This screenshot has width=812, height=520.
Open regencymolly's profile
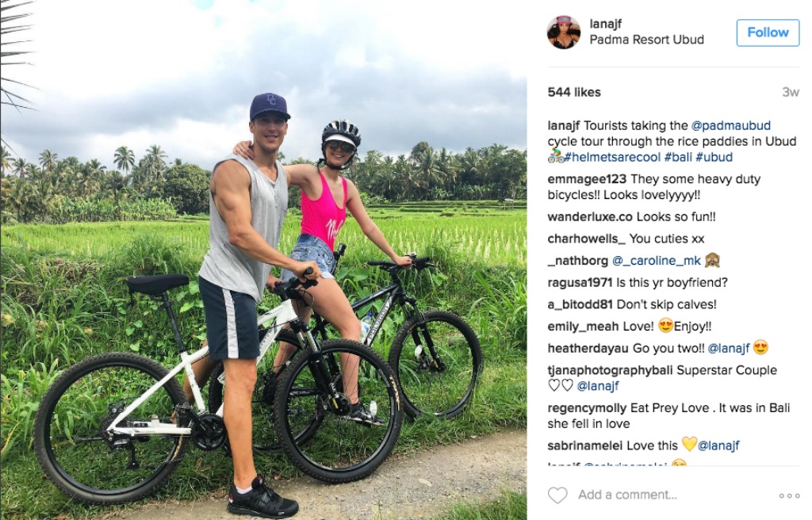click(x=587, y=409)
